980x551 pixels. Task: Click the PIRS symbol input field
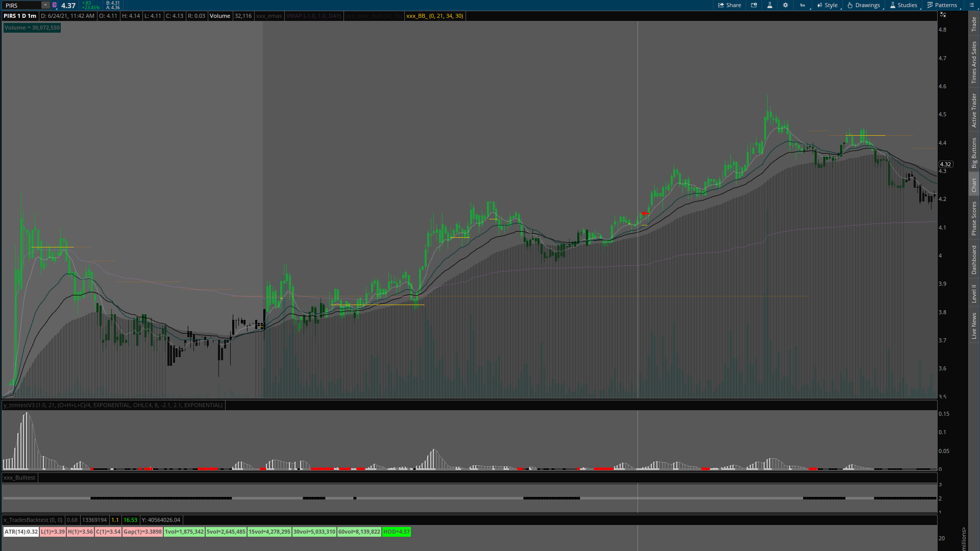21,5
